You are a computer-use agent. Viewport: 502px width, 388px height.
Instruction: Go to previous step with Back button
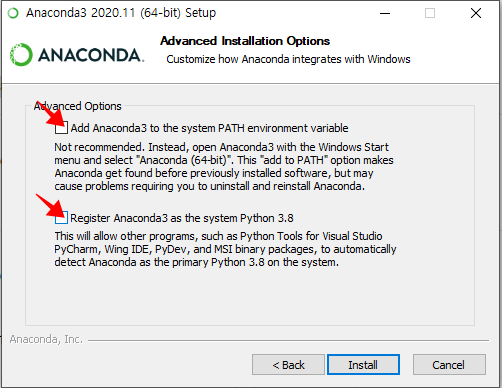click(x=288, y=365)
